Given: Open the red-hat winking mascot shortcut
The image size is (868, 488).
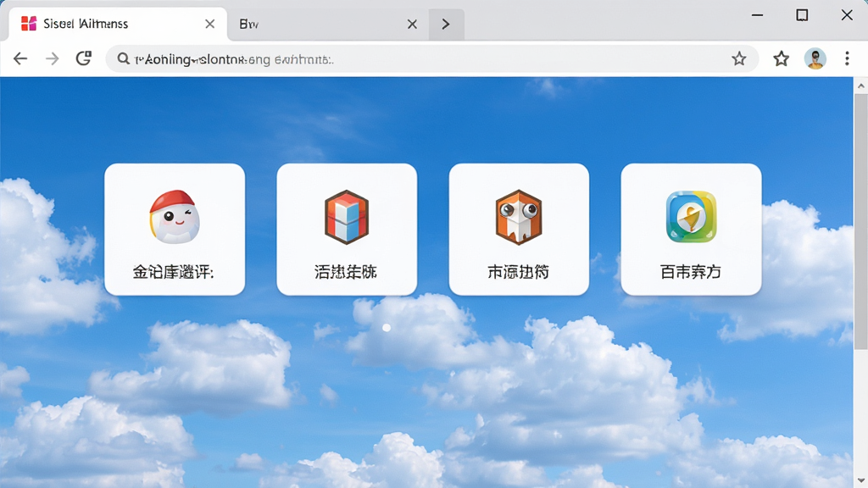Looking at the screenshot, I should [175, 229].
